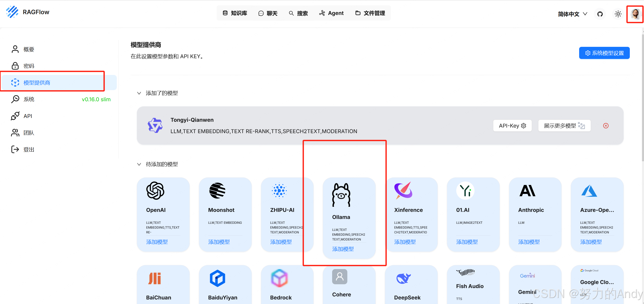The width and height of the screenshot is (644, 304).
Task: Collapse the 待添加的模型 section
Action: click(x=139, y=164)
